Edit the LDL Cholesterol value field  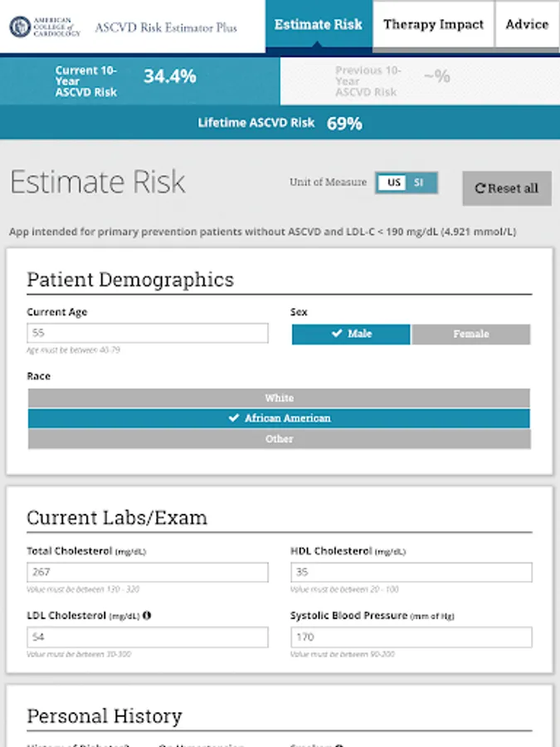pyautogui.click(x=147, y=637)
